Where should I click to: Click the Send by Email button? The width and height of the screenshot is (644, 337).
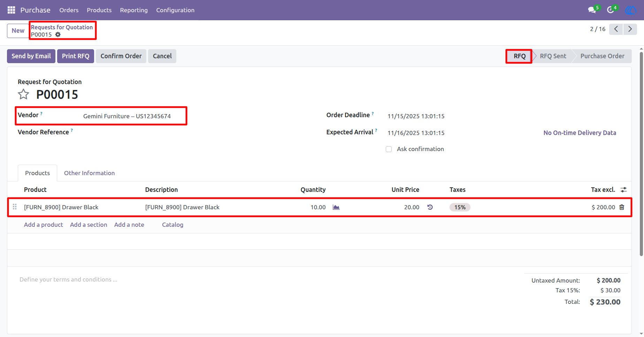tap(31, 56)
